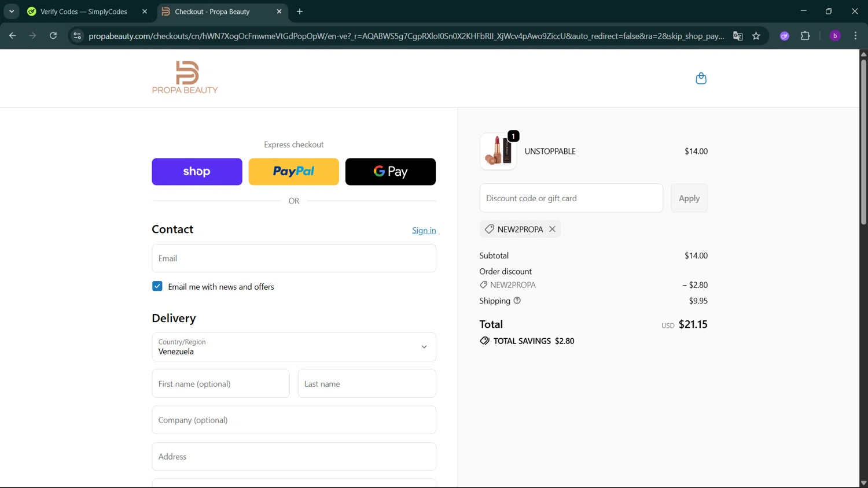Remove the NEW2PROPA discount code
The image size is (868, 488).
point(553,229)
